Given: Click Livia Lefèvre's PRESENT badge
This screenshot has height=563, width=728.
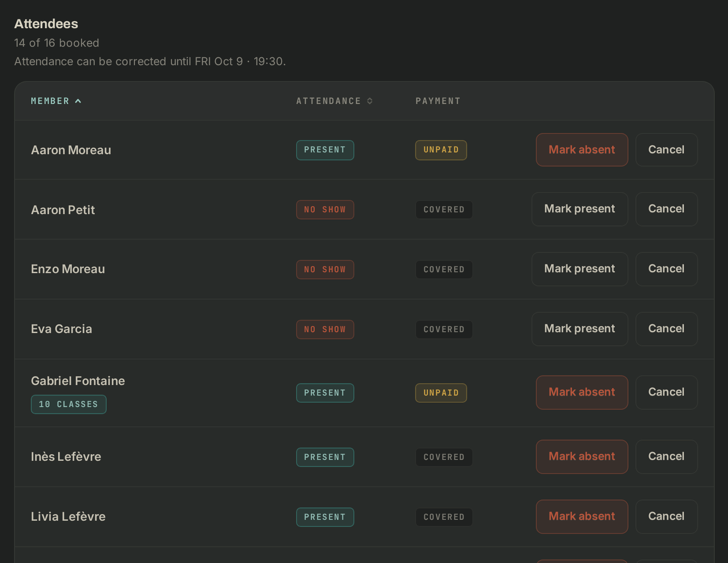Looking at the screenshot, I should (325, 517).
